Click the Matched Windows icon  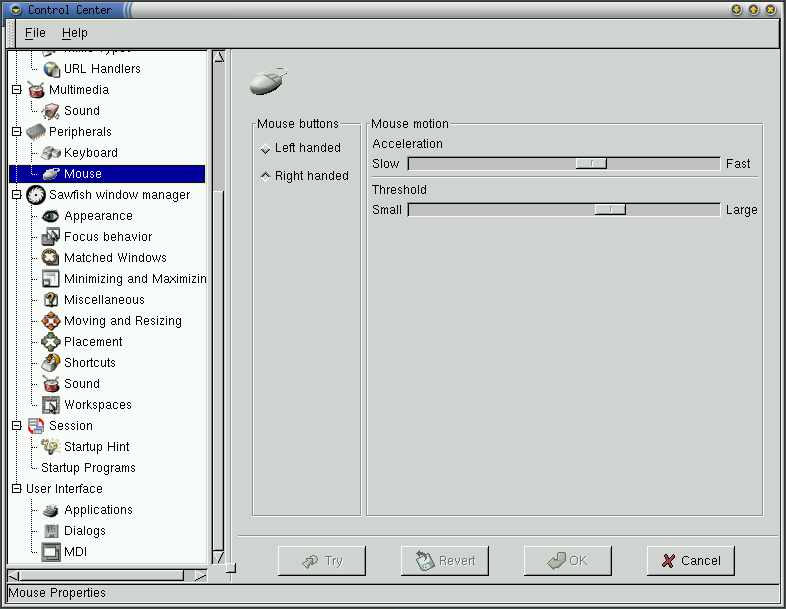51,258
